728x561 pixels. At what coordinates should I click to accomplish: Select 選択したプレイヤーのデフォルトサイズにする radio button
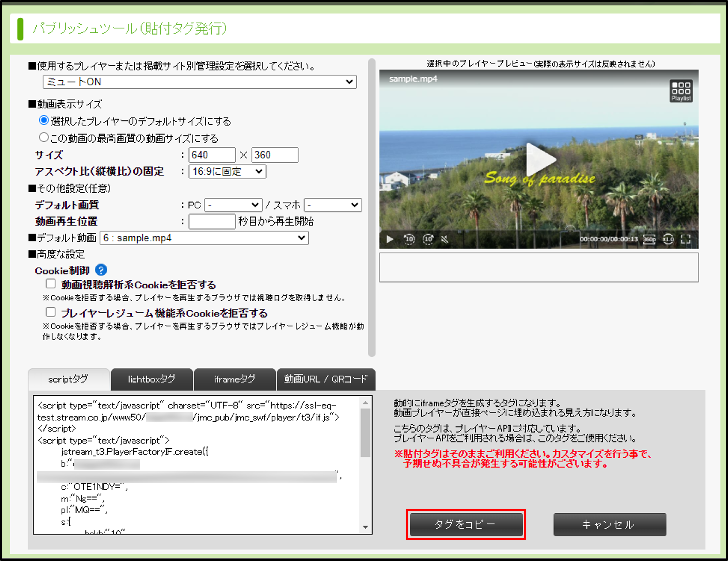[44, 120]
